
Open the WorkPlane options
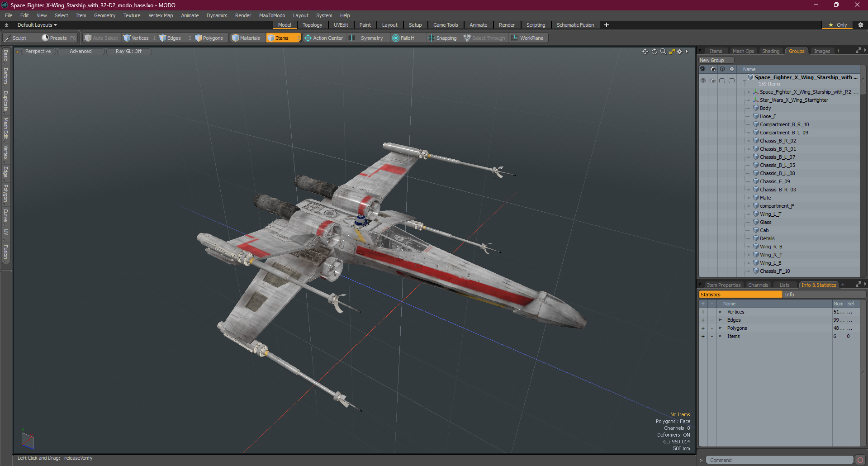click(x=528, y=38)
